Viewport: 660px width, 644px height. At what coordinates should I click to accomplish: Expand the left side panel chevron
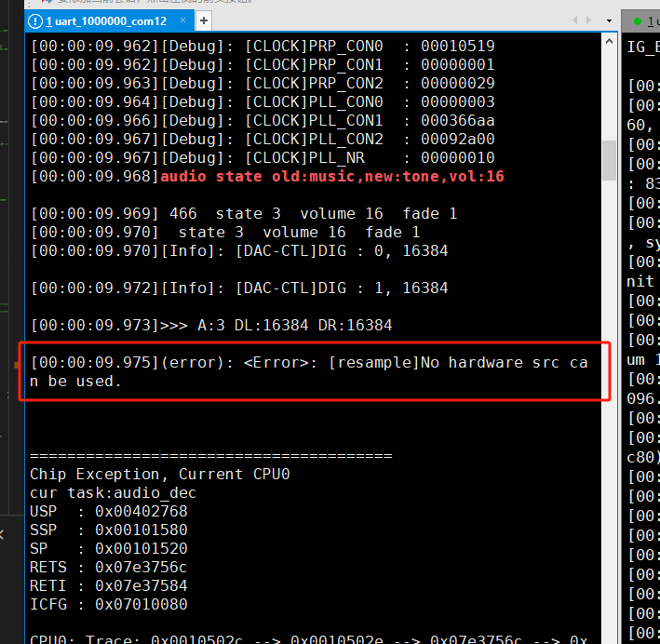(x=2, y=534)
